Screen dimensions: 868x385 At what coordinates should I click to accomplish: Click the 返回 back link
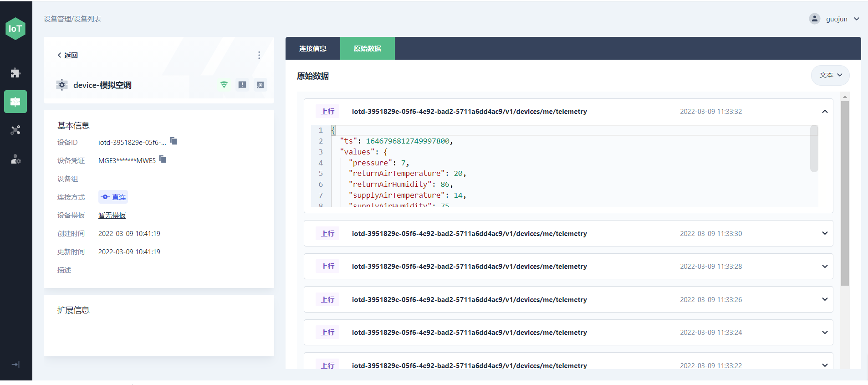tap(67, 55)
